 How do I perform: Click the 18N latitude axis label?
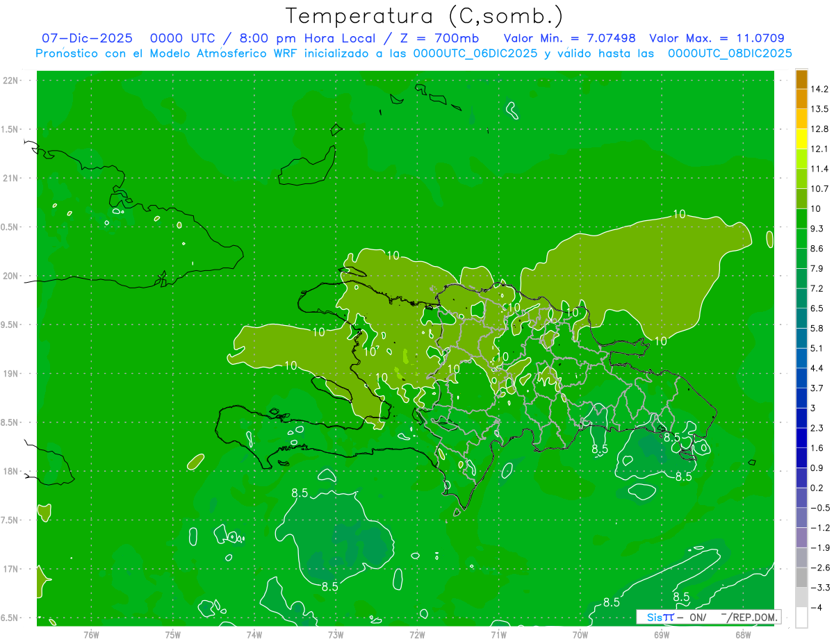pos(10,471)
